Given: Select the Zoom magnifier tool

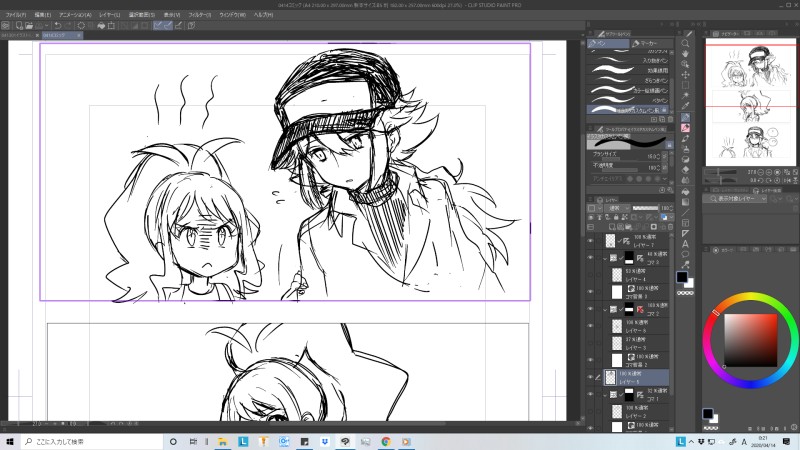Looking at the screenshot, I should tap(685, 44).
